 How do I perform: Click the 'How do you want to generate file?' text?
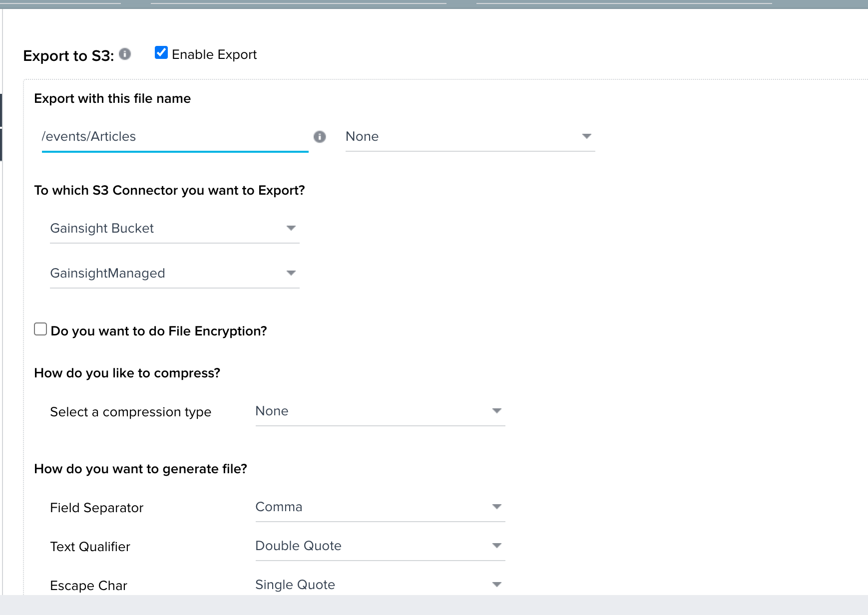[x=140, y=469]
